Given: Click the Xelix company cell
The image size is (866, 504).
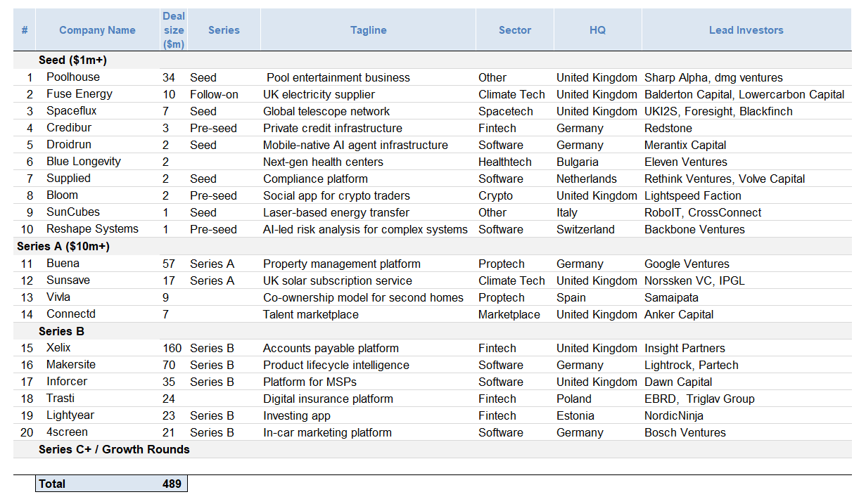Looking at the screenshot, I should (x=59, y=348).
